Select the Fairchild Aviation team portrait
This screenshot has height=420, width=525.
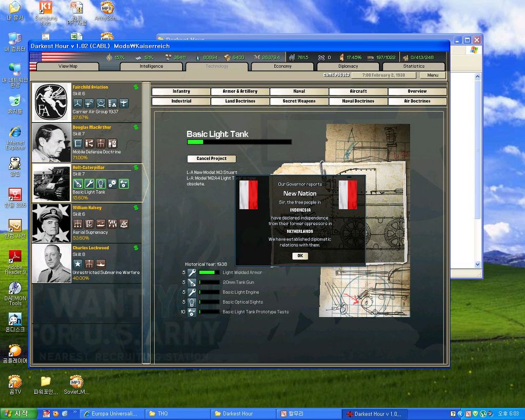52,103
